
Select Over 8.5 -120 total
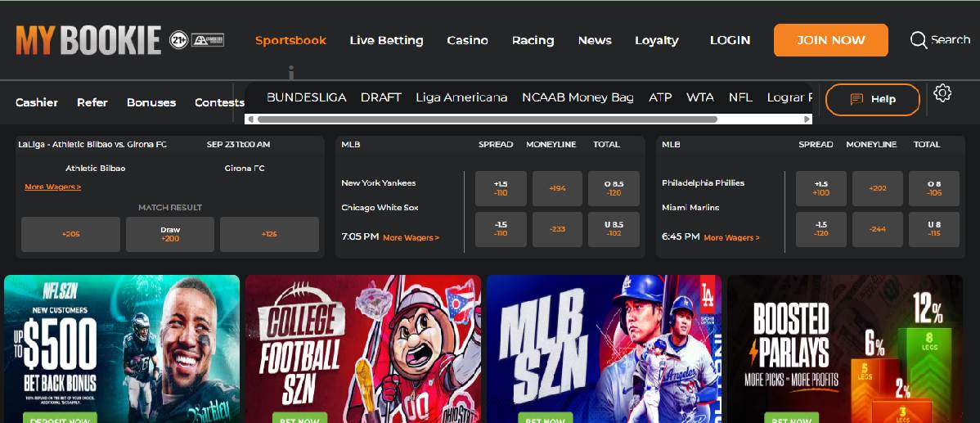(x=614, y=189)
